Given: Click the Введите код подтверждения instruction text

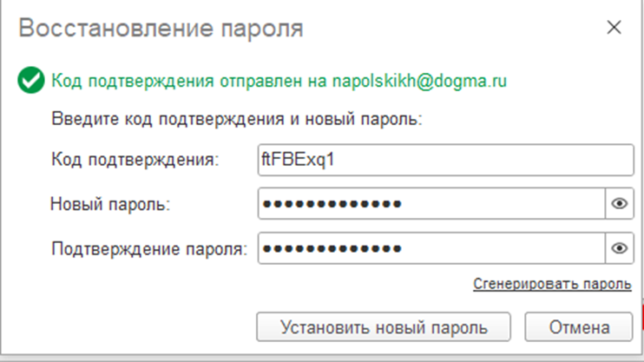Looking at the screenshot, I should [x=236, y=119].
